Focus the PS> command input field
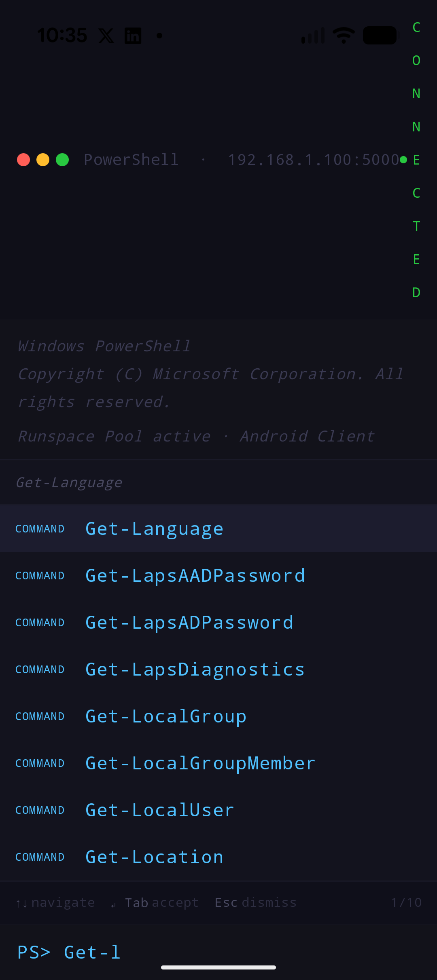Viewport: 437px width, 980px height. pos(243,952)
